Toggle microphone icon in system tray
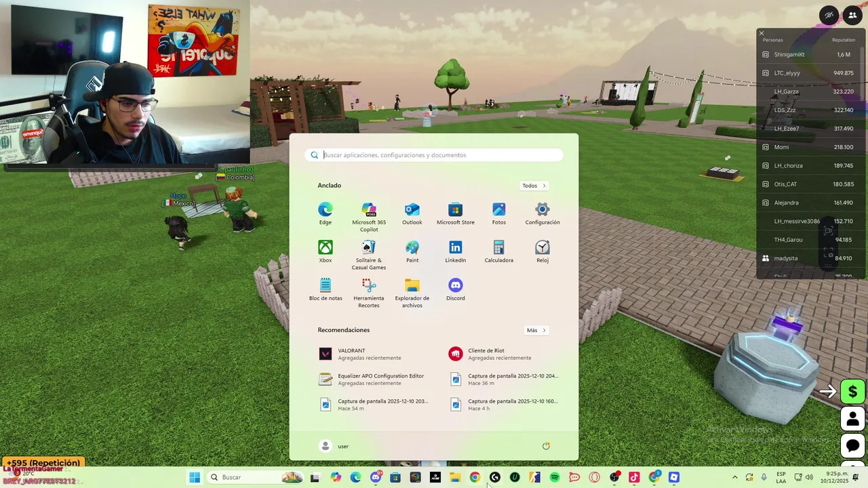The height and width of the screenshot is (488, 868). click(x=764, y=477)
